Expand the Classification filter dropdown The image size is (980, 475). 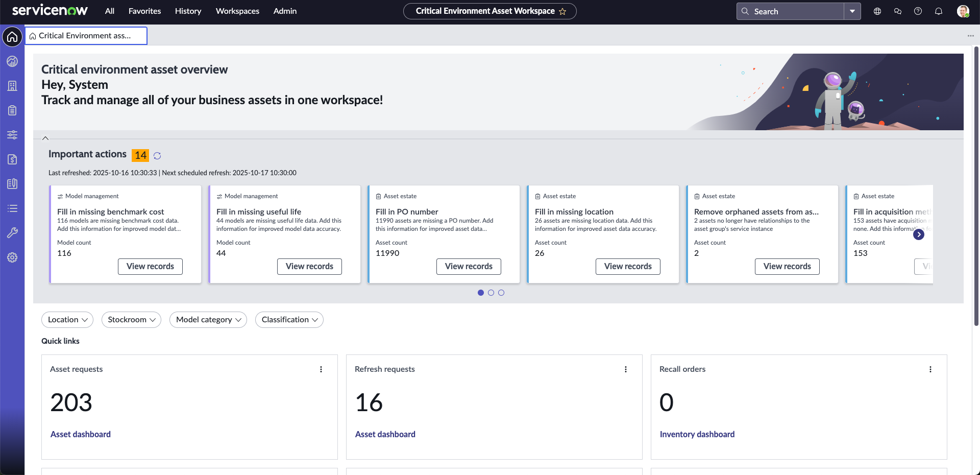[289, 320]
